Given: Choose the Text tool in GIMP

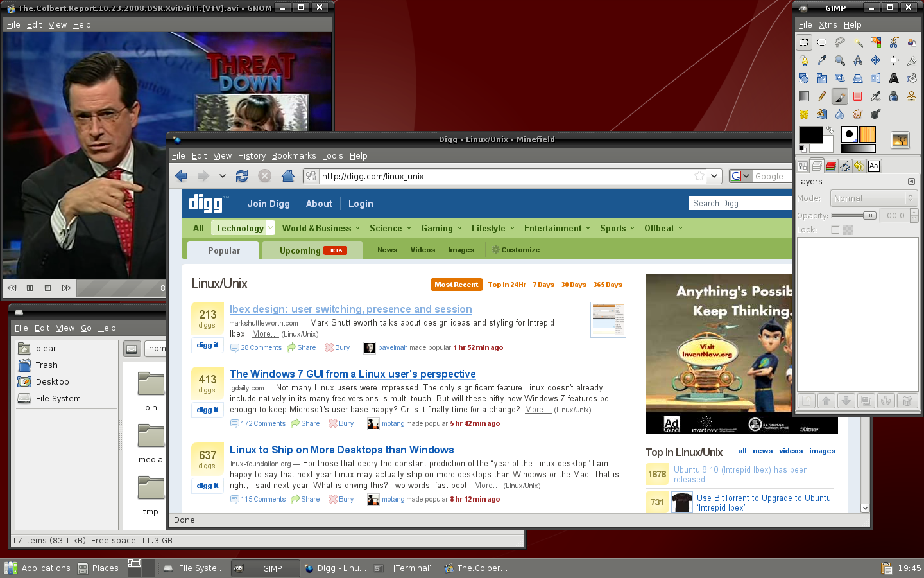Looking at the screenshot, I should point(894,78).
